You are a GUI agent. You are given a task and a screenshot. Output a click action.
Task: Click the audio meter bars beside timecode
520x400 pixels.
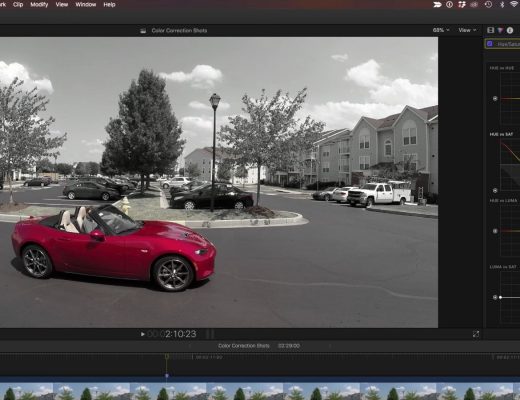coord(210,334)
